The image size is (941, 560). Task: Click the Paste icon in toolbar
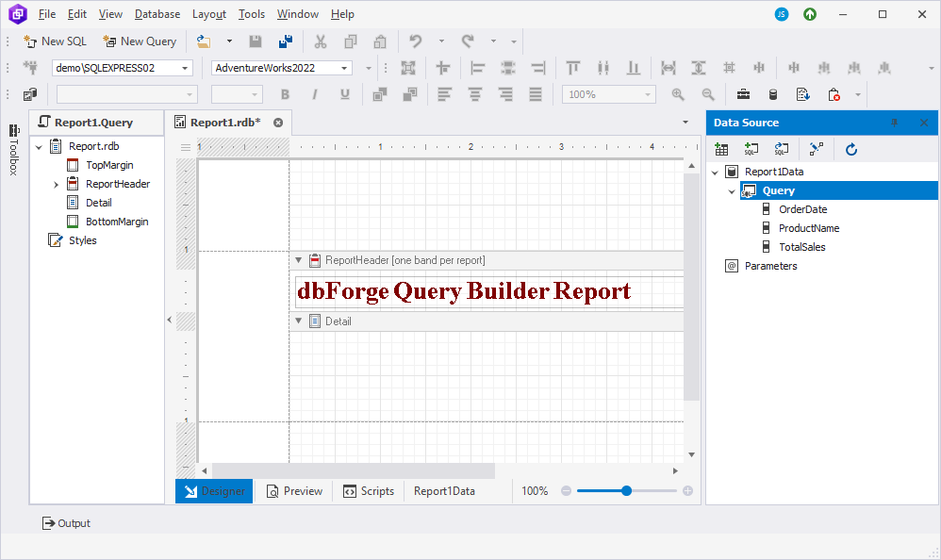(380, 41)
